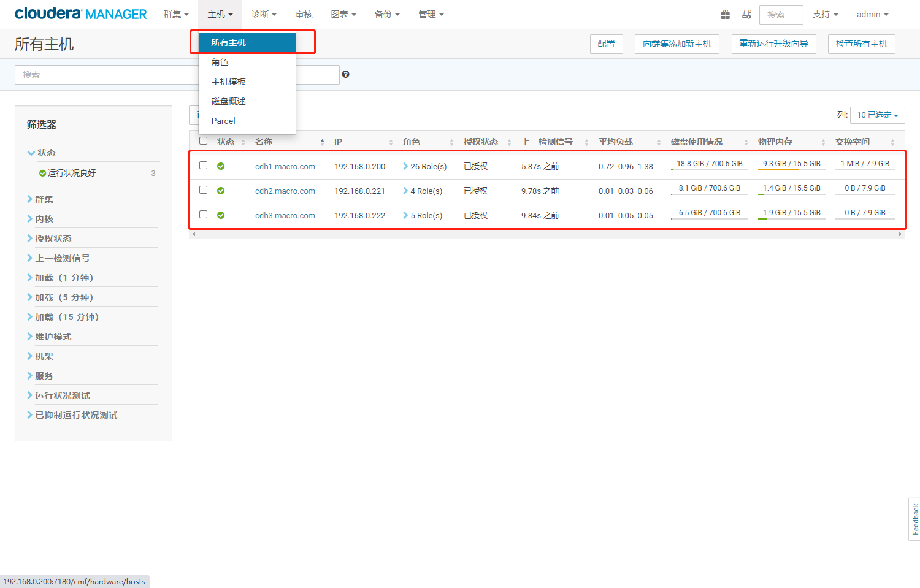Sort by the 名称 column arrow
The height and width of the screenshot is (588, 920).
[322, 142]
